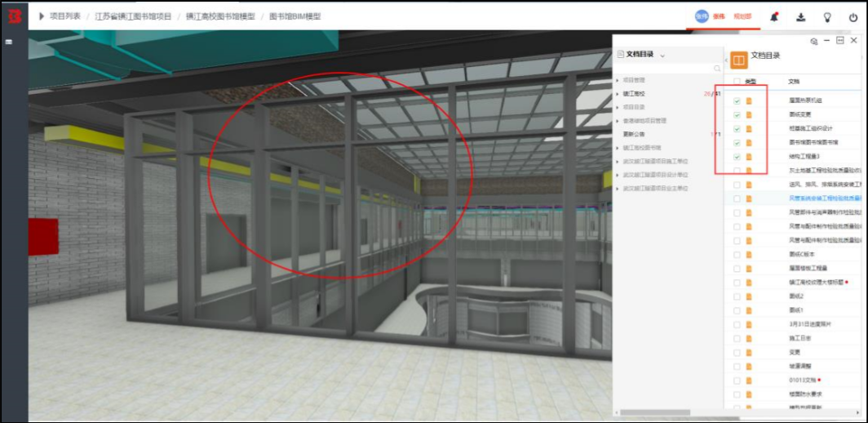The width and height of the screenshot is (868, 423).
Task: Click the file icon of 图纸1 row
Action: click(749, 310)
